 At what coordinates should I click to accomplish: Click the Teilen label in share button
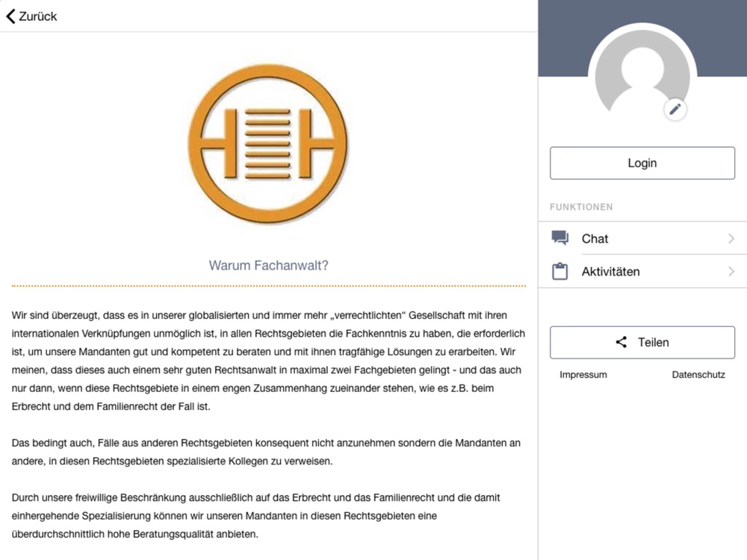[x=653, y=343]
